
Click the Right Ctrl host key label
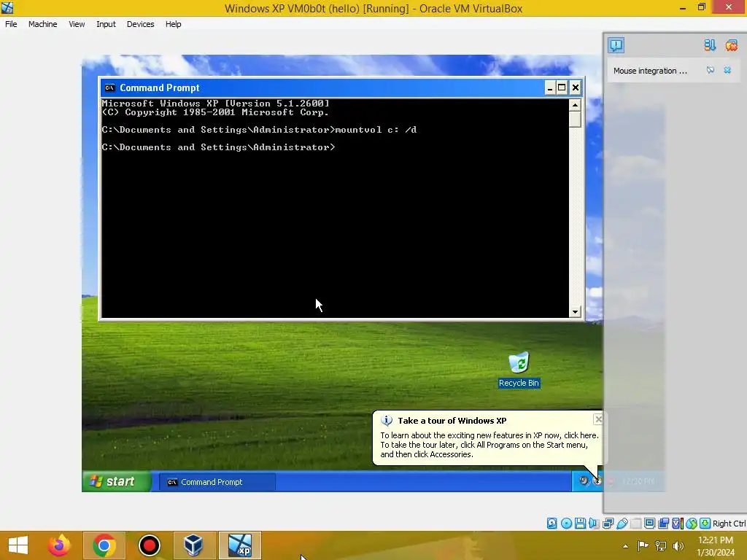point(729,524)
